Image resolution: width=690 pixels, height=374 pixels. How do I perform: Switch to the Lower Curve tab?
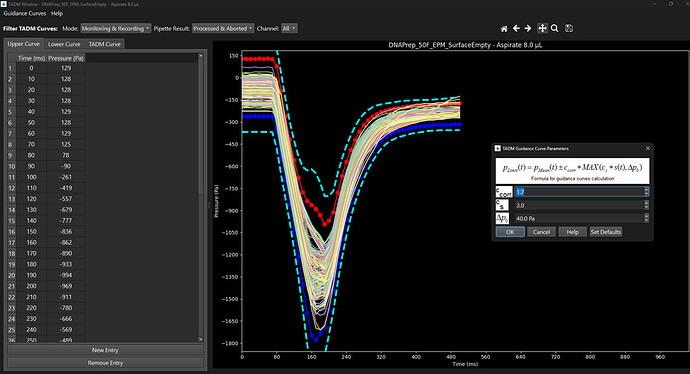point(64,44)
